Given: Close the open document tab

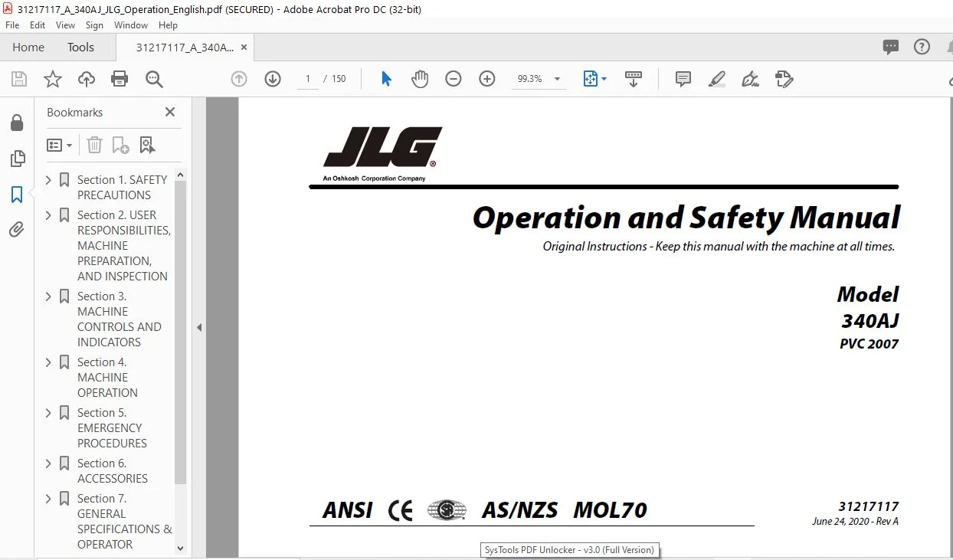Looking at the screenshot, I should [x=244, y=47].
